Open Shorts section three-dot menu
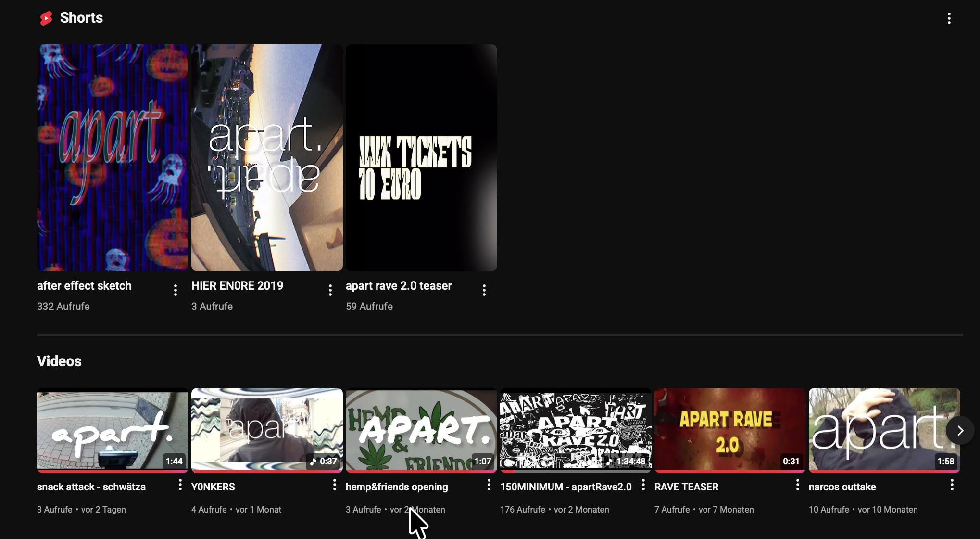Viewport: 980px width, 539px height. (949, 18)
